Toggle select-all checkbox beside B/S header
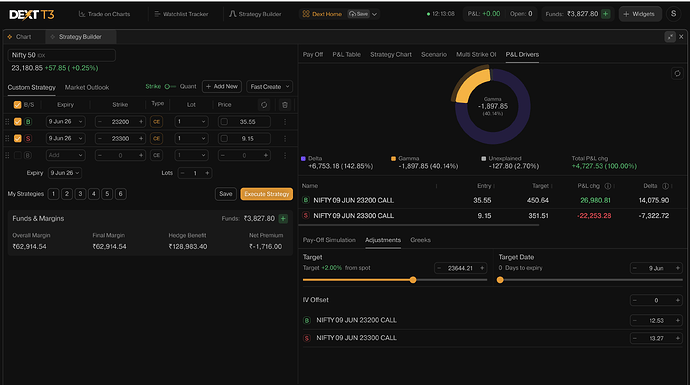This screenshot has width=690, height=385. (18, 105)
